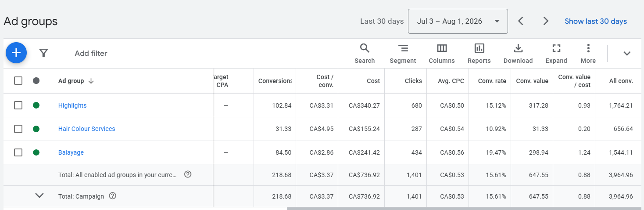The width and height of the screenshot is (644, 210).
Task: Tick the Hair Colour Services checkbox
Action: point(18,129)
